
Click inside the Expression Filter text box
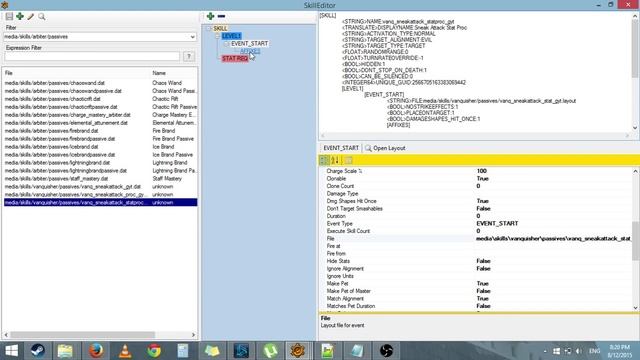(92, 56)
